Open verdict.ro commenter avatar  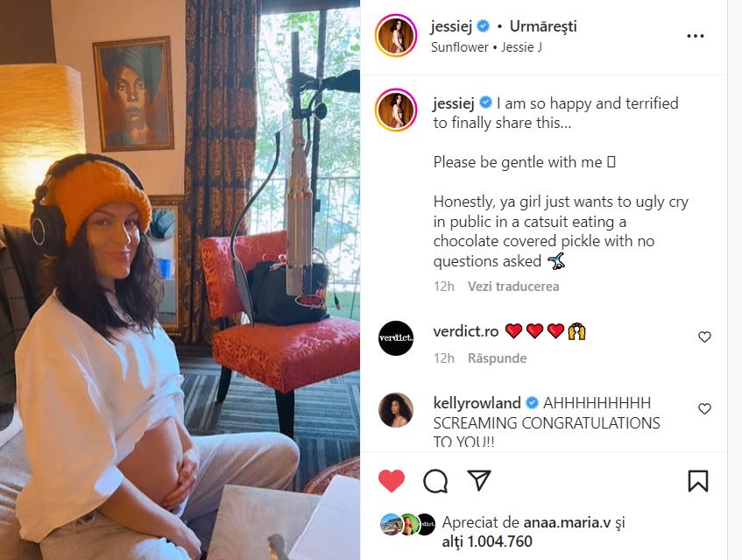(396, 338)
